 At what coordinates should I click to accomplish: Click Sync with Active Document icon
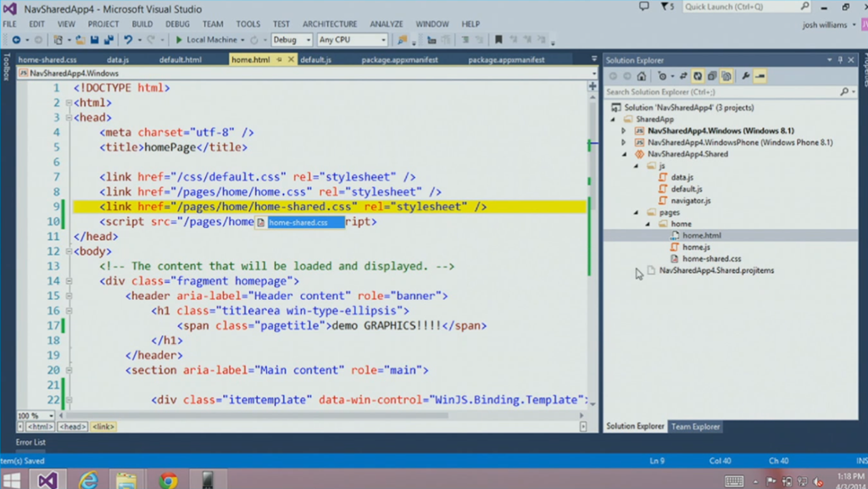pos(683,76)
